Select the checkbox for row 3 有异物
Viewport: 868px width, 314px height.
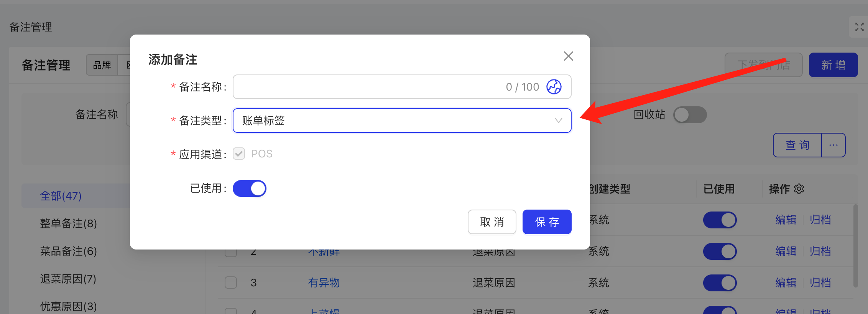point(231,283)
